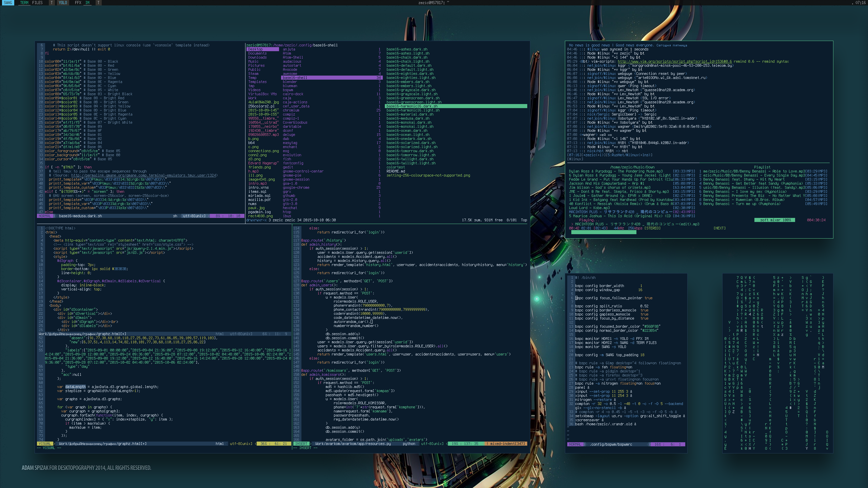
Task: Click the T layout indicator next to FILES
Action: point(52,3)
